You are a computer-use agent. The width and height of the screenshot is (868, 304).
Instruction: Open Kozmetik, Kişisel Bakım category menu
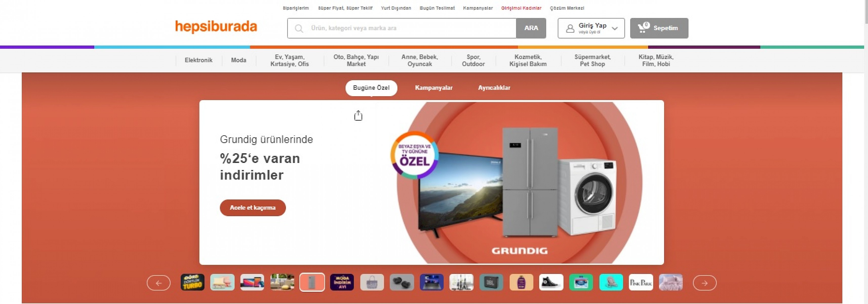click(528, 60)
